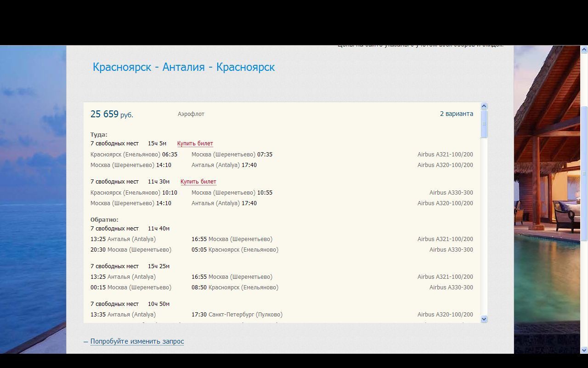The width and height of the screenshot is (588, 368).
Task: Click the page scrollbar thumb
Action: pyautogui.click(x=584, y=173)
